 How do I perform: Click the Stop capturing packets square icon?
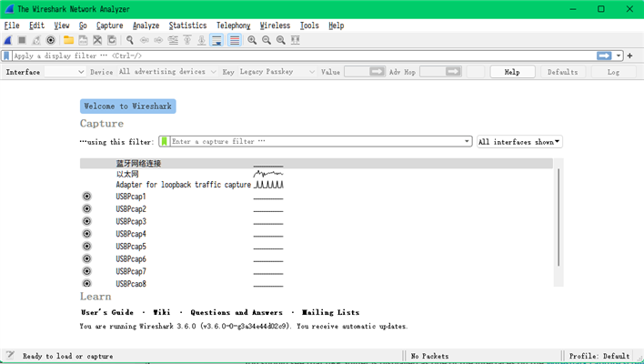tap(22, 40)
